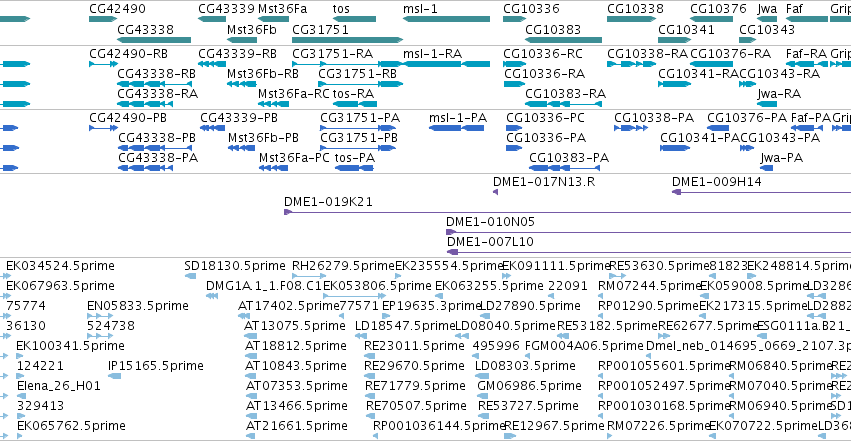The image size is (851, 441).
Task: Click the 'CG42490-PB' protein label
Action: pyautogui.click(x=128, y=118)
